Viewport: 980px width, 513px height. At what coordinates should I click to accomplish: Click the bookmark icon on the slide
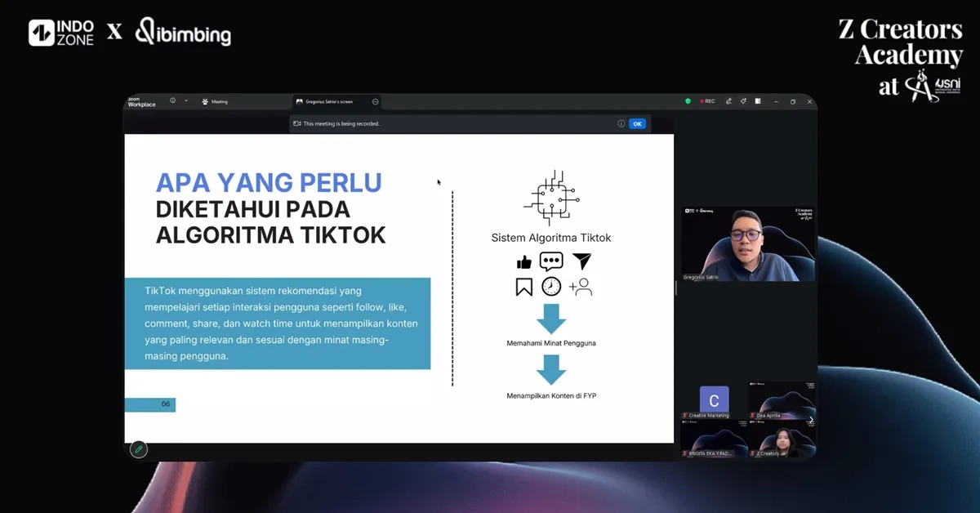click(x=523, y=287)
